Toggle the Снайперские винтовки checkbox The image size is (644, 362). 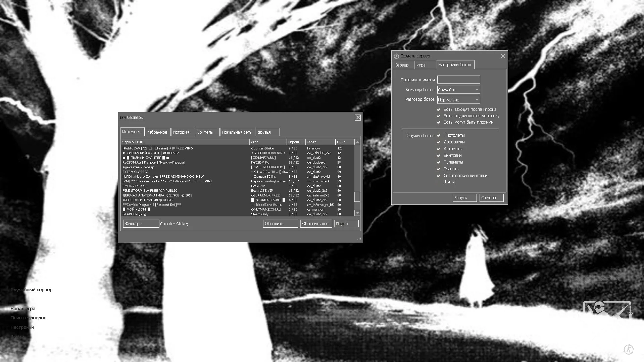[x=439, y=176]
